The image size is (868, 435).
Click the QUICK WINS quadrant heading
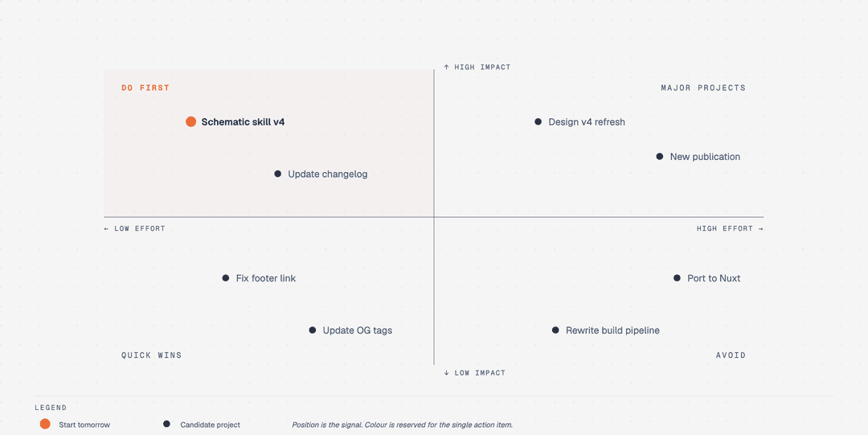[x=152, y=355]
